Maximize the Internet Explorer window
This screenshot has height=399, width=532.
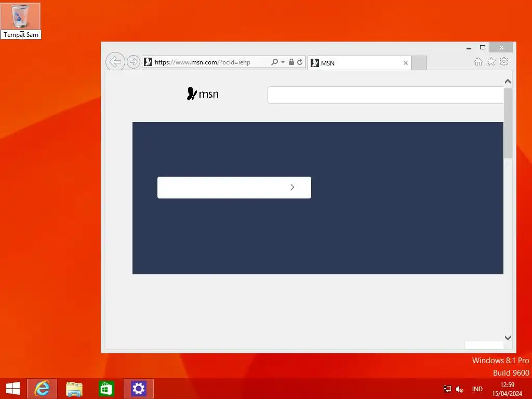pos(483,47)
